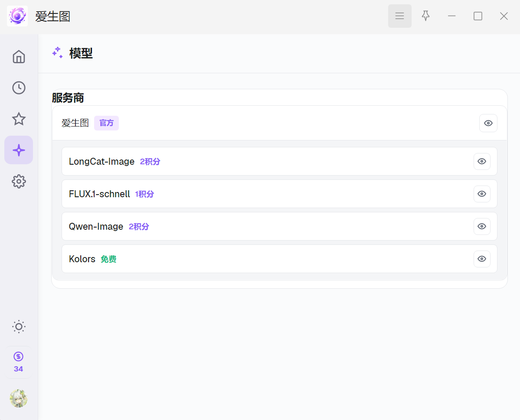Open the Home page in sidebar
The image size is (520, 420).
coord(19,57)
